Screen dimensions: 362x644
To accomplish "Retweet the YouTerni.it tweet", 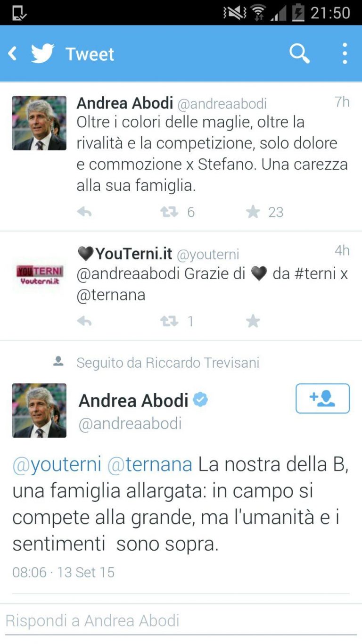I will [169, 322].
